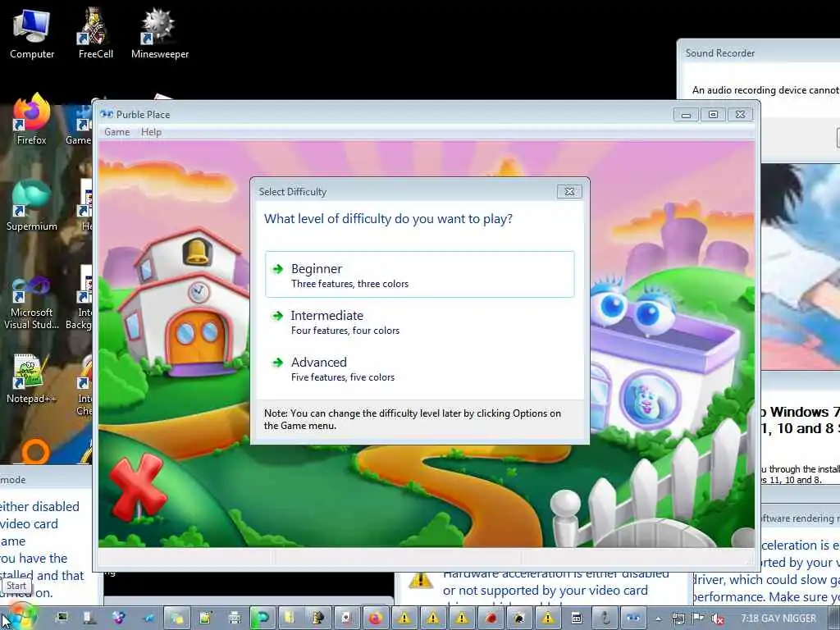
Task: Select the Supermium desktop icon
Action: pos(32,206)
